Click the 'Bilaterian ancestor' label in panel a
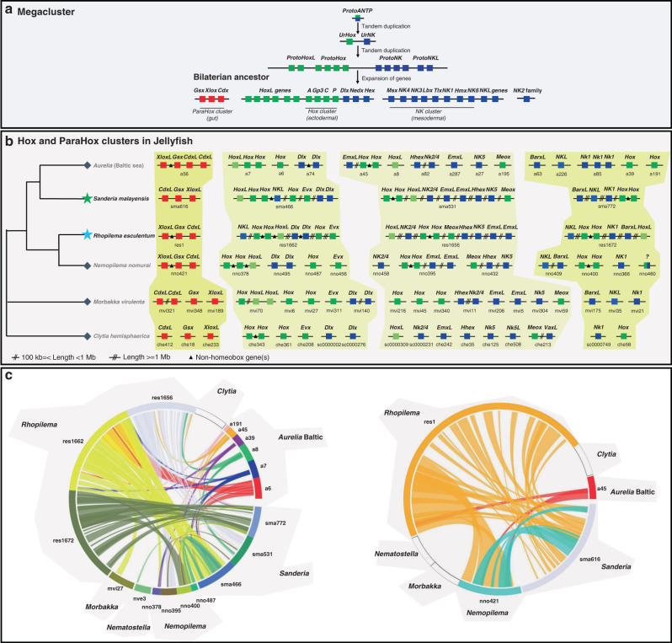This screenshot has height=643, width=672. coord(219,76)
